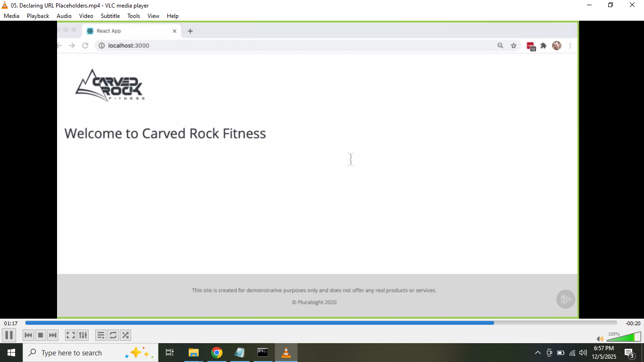The width and height of the screenshot is (644, 362).
Task: Open the View menu
Action: coord(154,16)
